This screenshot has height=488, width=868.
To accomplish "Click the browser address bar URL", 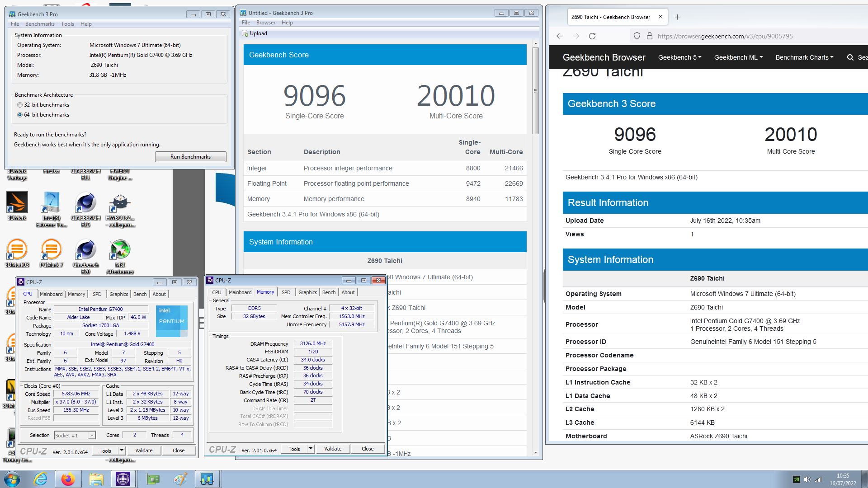I will point(725,36).
